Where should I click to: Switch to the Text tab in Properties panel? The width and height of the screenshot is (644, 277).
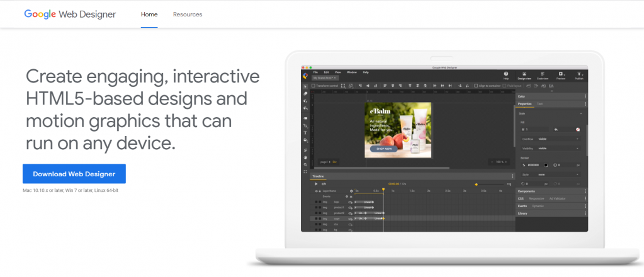[x=539, y=104]
